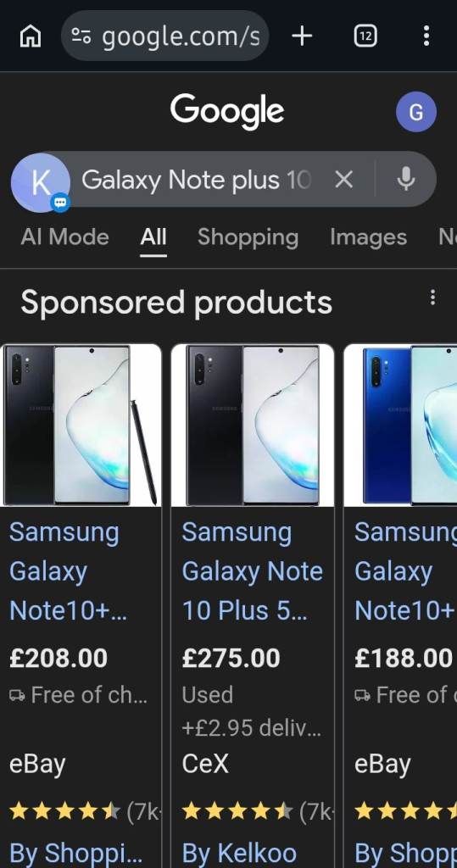Select the All results tab
The image size is (457, 868).
[x=153, y=237]
